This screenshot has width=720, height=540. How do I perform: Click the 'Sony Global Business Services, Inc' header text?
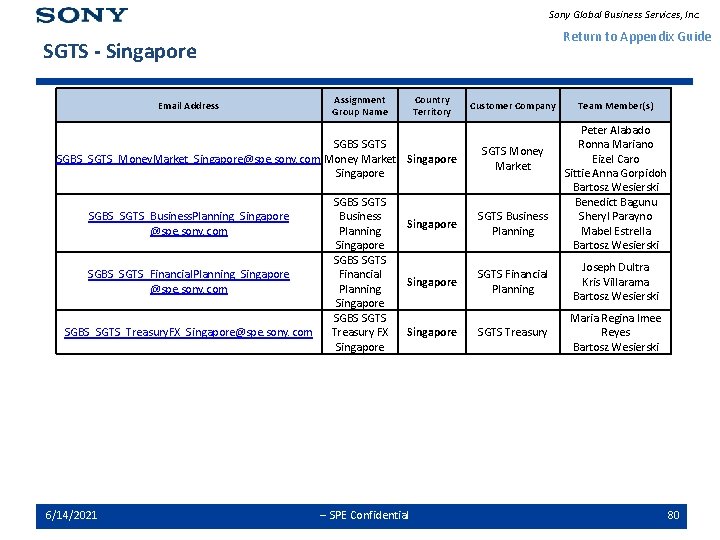click(x=624, y=15)
